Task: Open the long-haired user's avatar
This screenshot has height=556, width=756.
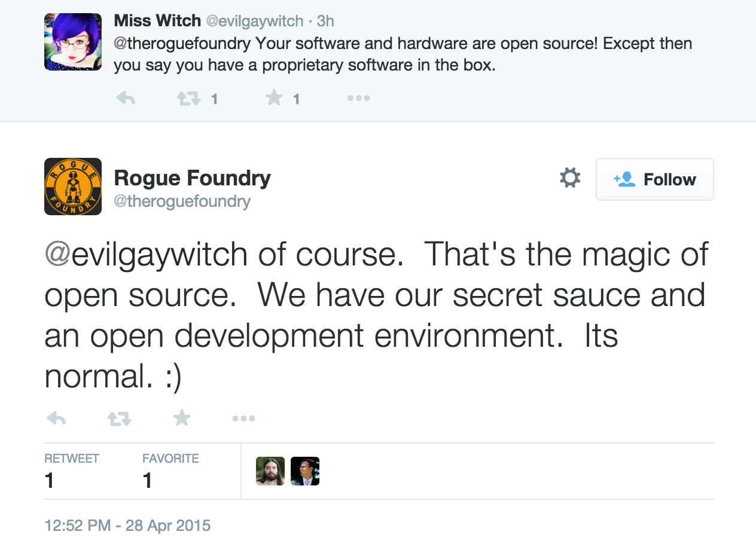Action: tap(270, 471)
